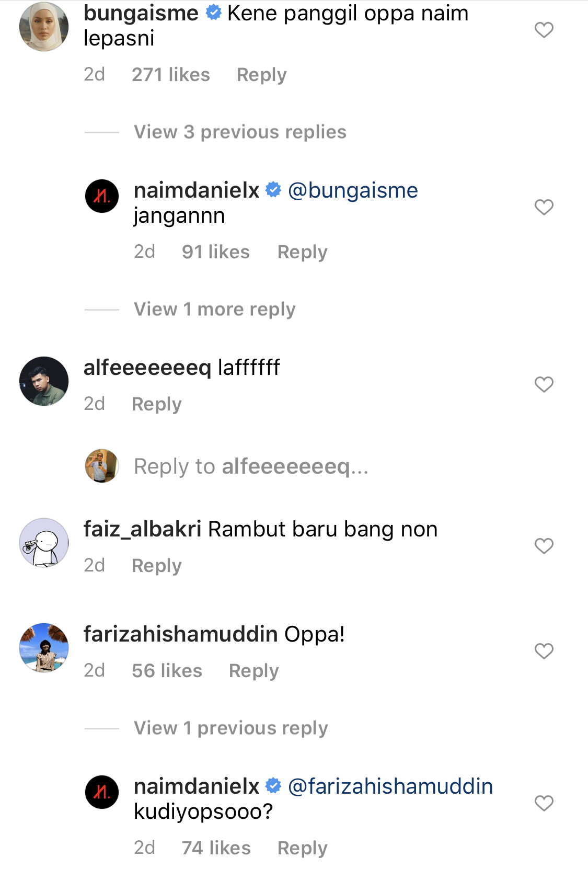Expand 'View 1 more reply'
This screenshot has height=869, width=588.
(215, 310)
